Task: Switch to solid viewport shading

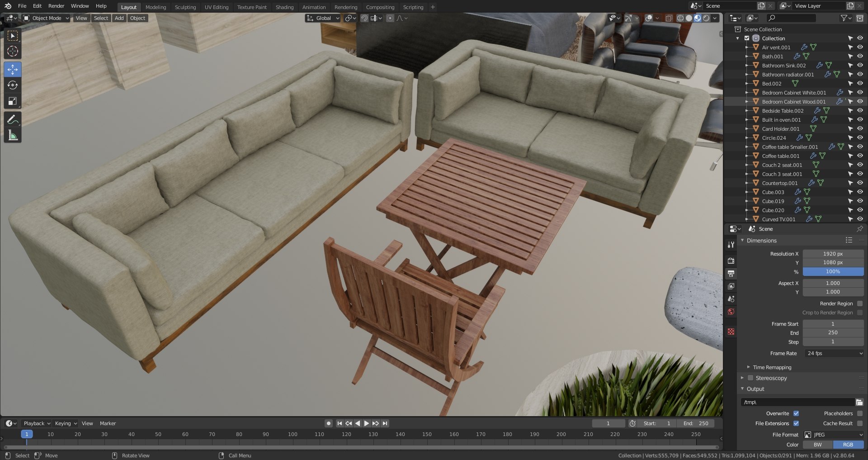Action: click(x=689, y=18)
